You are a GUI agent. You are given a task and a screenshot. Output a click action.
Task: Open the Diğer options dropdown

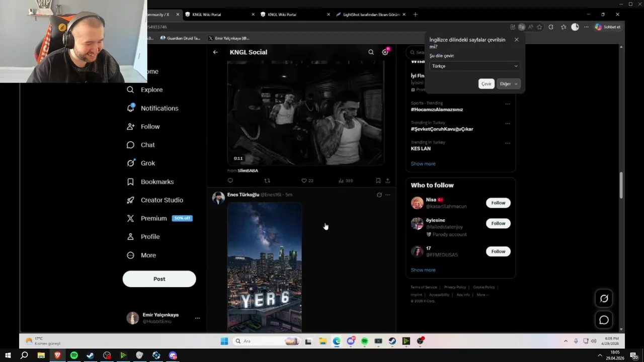[x=509, y=84]
